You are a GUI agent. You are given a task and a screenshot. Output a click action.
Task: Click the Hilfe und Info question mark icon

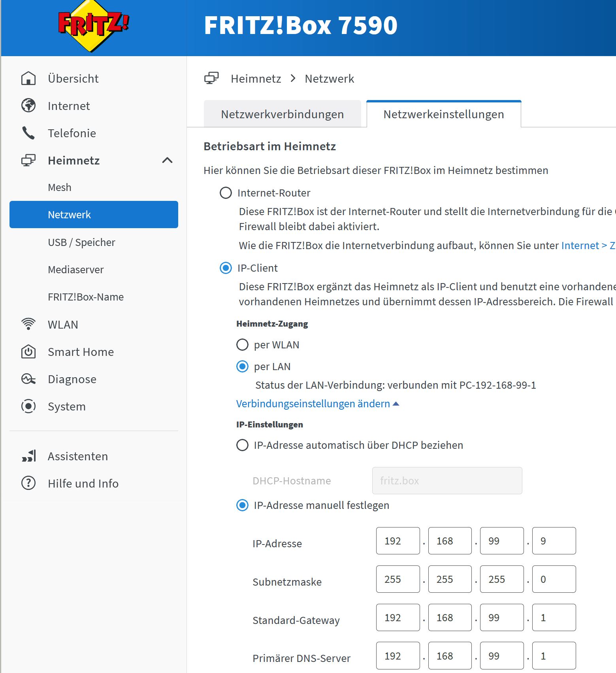tap(28, 483)
